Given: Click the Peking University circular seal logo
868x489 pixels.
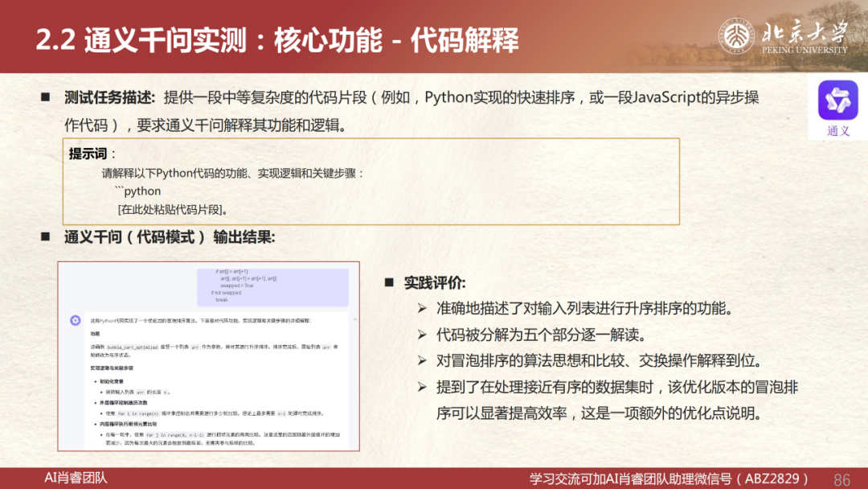Looking at the screenshot, I should tap(736, 36).
